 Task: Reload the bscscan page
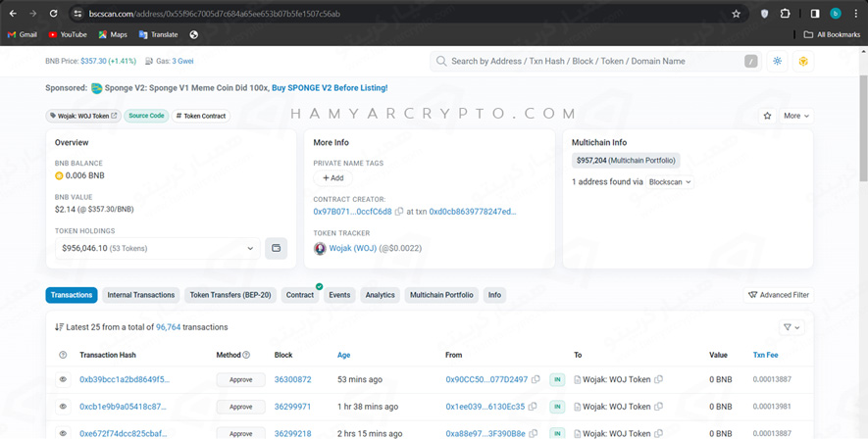[53, 14]
